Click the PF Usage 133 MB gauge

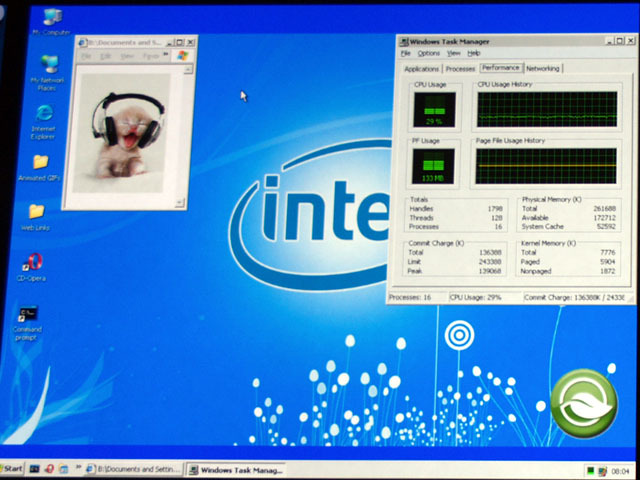pyautogui.click(x=433, y=166)
